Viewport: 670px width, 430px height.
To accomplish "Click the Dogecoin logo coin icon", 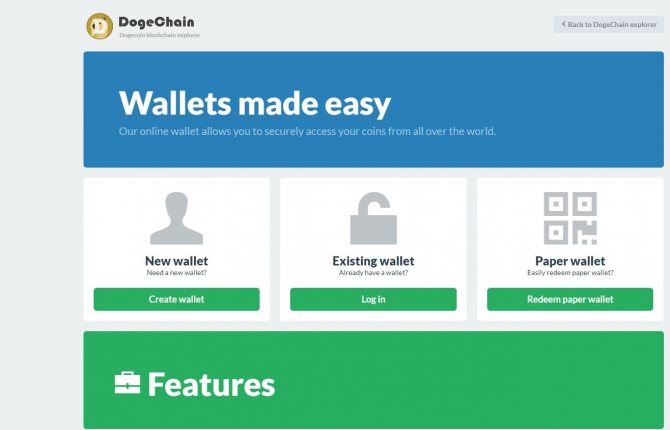I will point(100,26).
